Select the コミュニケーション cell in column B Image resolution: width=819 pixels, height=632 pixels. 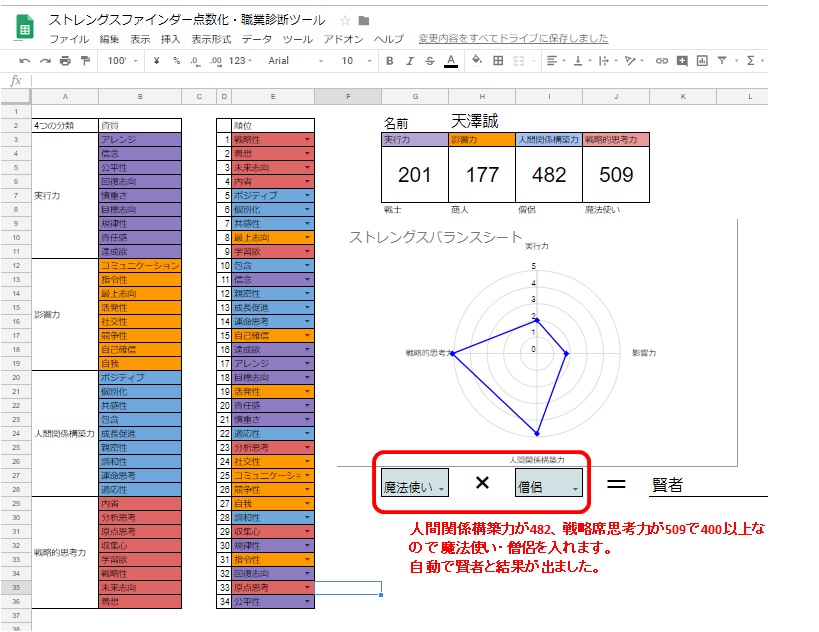coord(140,265)
